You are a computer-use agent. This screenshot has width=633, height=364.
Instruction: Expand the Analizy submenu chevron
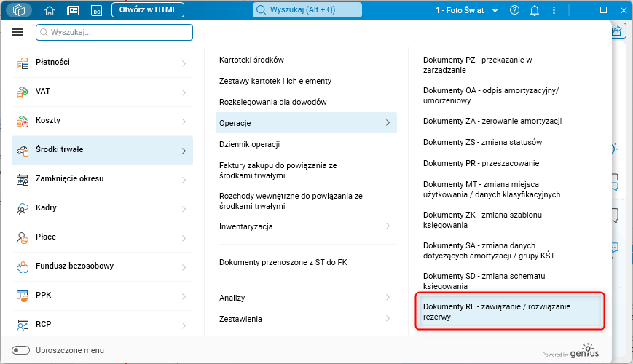pos(388,298)
